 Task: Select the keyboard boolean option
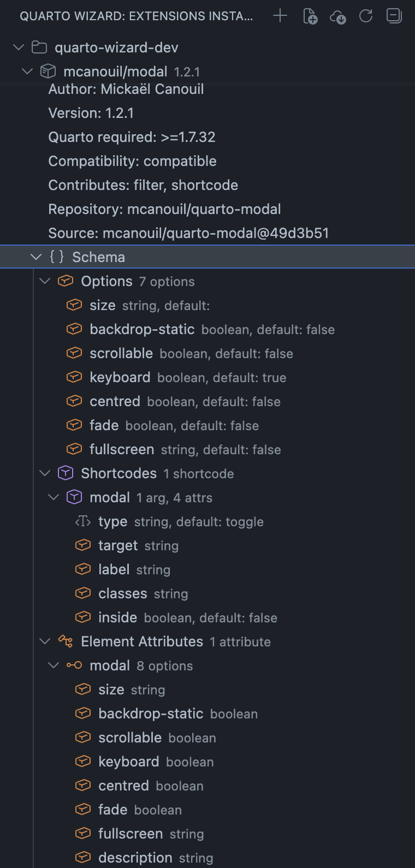120,377
